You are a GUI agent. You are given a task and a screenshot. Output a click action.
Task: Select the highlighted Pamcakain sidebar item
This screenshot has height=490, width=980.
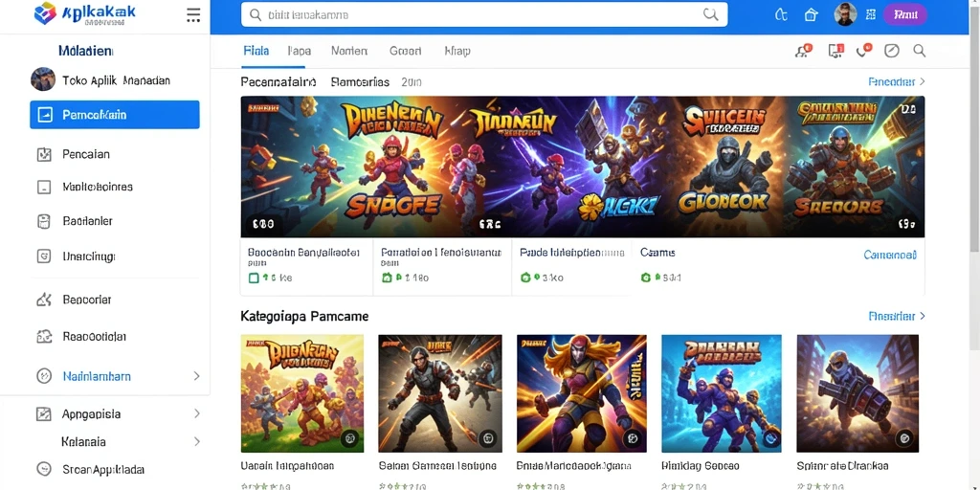115,115
